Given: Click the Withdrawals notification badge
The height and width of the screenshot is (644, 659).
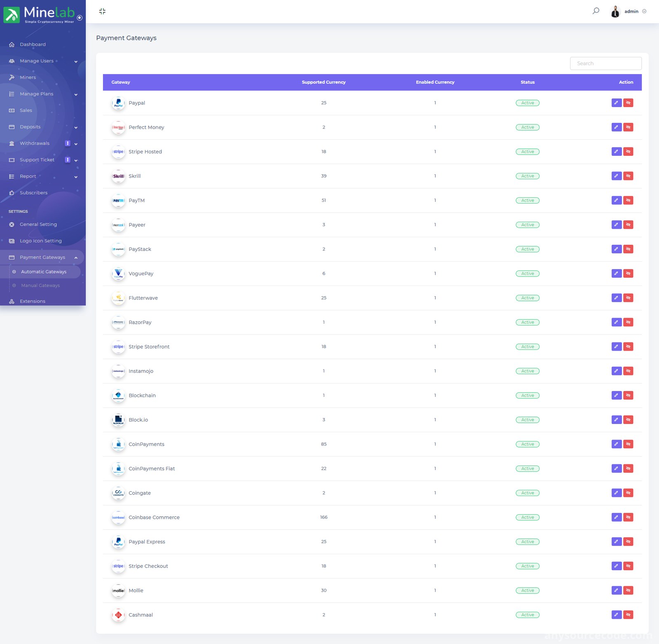Looking at the screenshot, I should coord(68,143).
